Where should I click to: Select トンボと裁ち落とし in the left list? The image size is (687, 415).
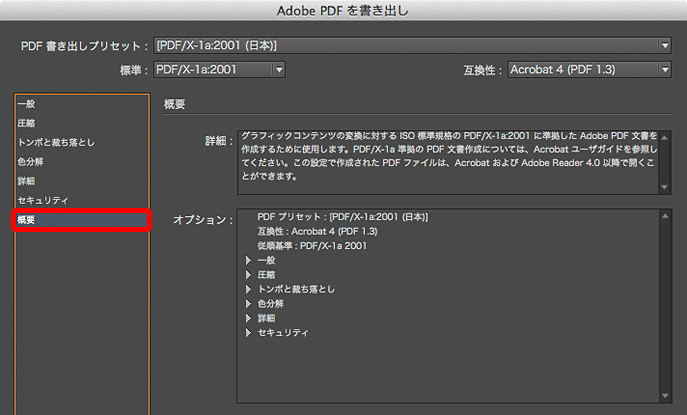pos(81,142)
